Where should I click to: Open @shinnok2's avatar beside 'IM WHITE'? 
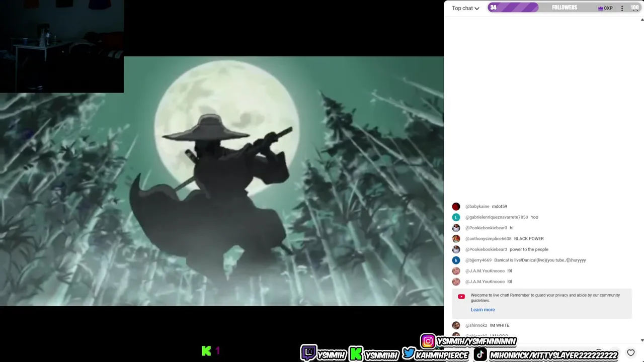tap(456, 325)
